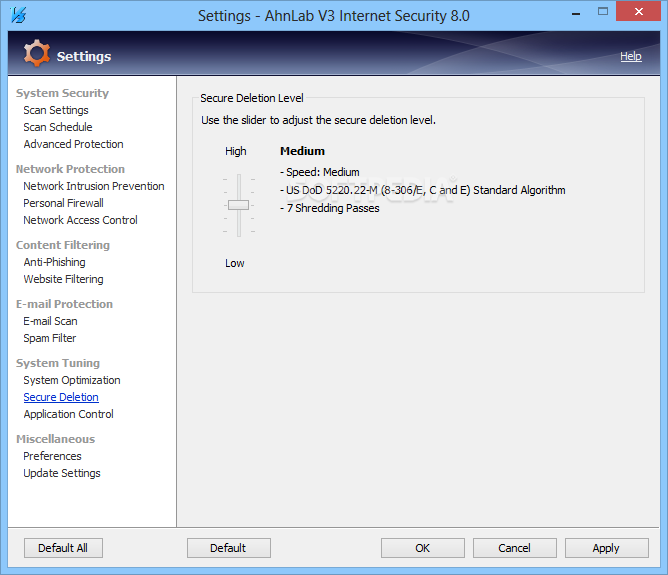The width and height of the screenshot is (668, 575).
Task: Close the Settings window
Action: [638, 12]
